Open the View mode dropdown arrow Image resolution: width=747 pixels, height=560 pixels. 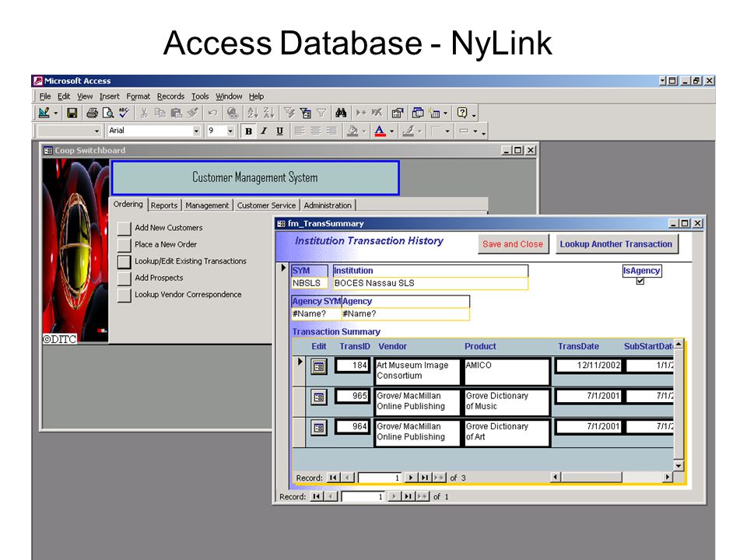coord(56,114)
